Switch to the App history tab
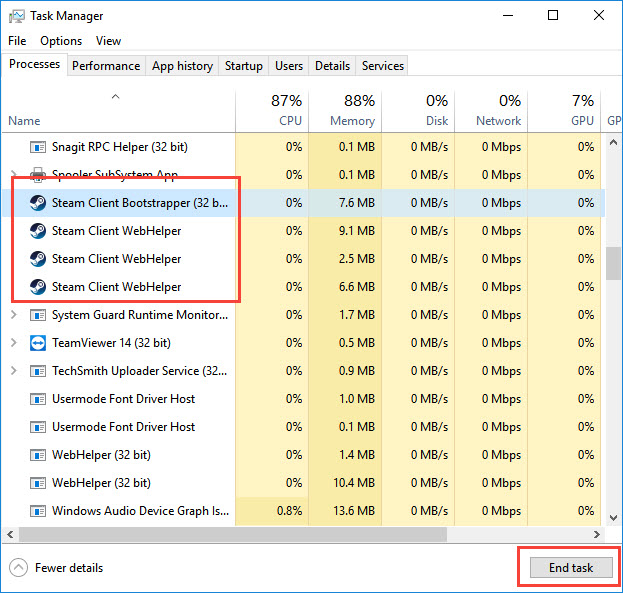 click(182, 66)
